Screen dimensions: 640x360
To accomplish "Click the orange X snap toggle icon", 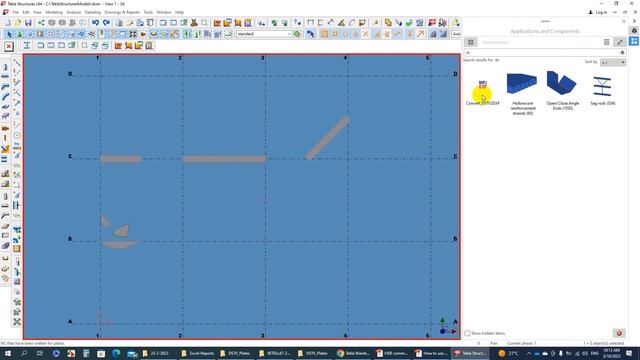I will (366, 34).
